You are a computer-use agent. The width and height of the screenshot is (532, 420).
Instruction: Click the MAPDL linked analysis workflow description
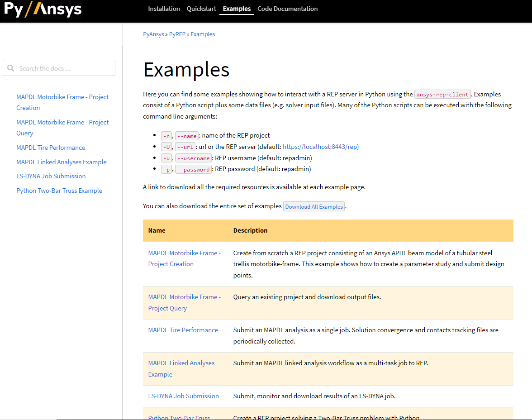pos(330,363)
